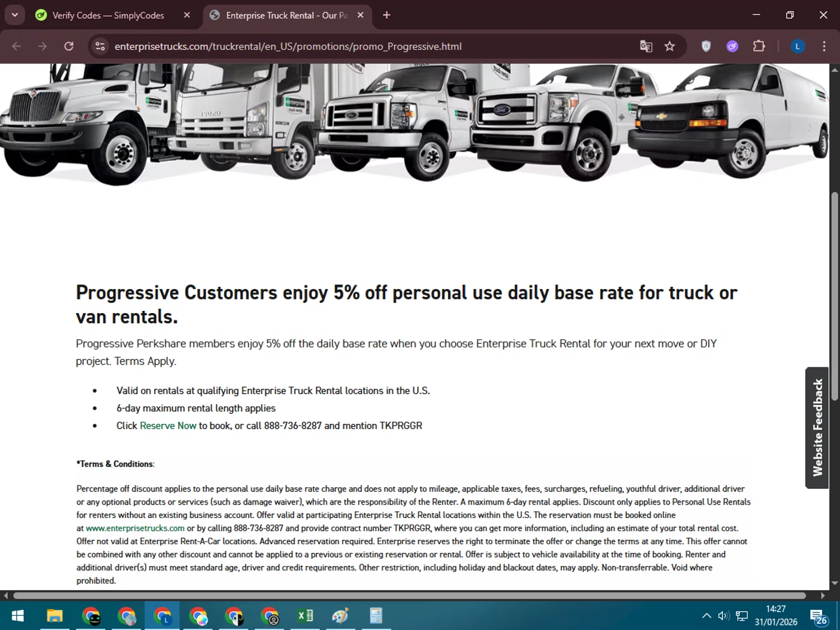Open the Website Feedback side tab
Viewport: 840px width, 630px height.
click(818, 428)
